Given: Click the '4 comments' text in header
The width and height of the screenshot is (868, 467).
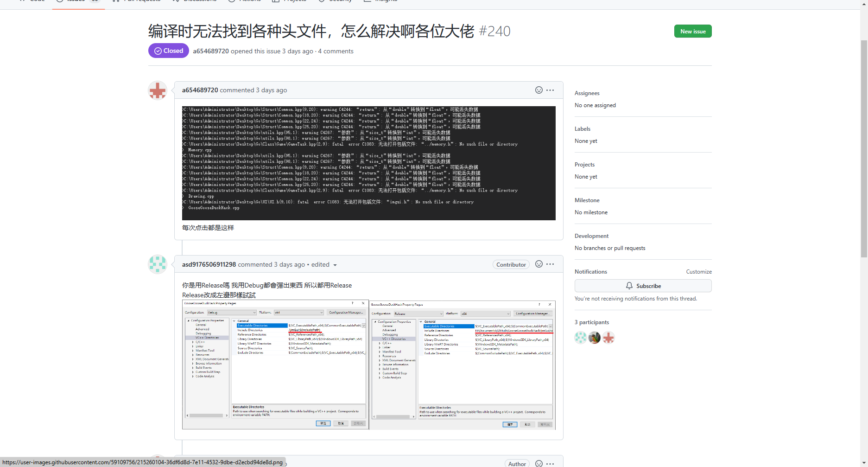Looking at the screenshot, I should pos(336,51).
